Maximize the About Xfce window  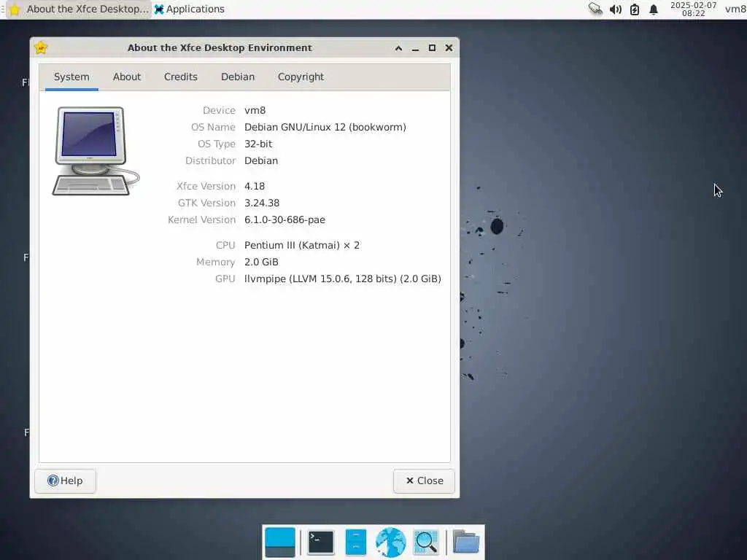(432, 48)
